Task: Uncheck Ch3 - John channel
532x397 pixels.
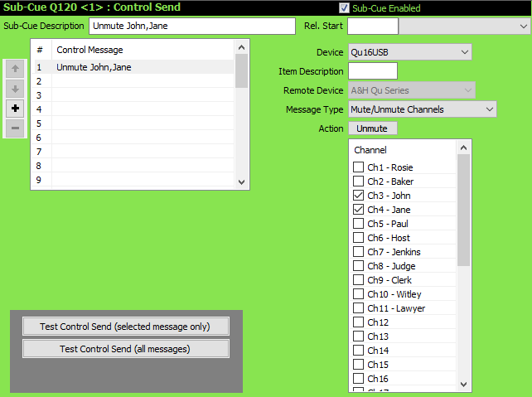Action: click(358, 196)
